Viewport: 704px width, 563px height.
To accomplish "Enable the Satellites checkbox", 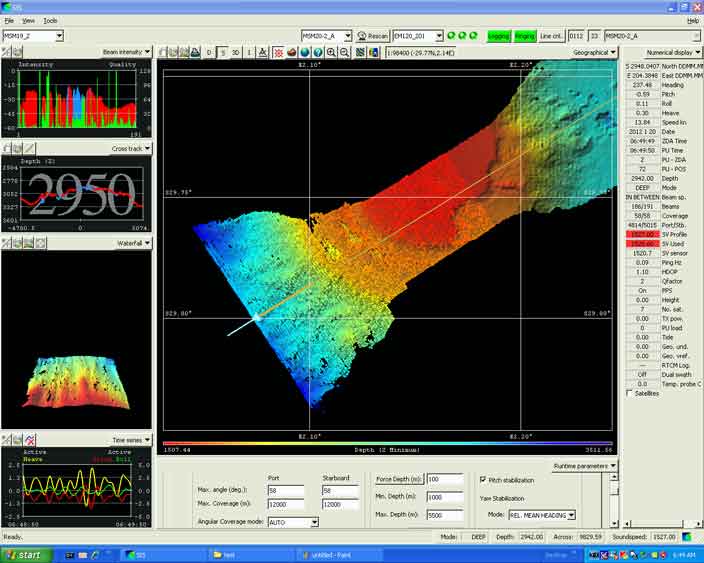I will point(628,393).
